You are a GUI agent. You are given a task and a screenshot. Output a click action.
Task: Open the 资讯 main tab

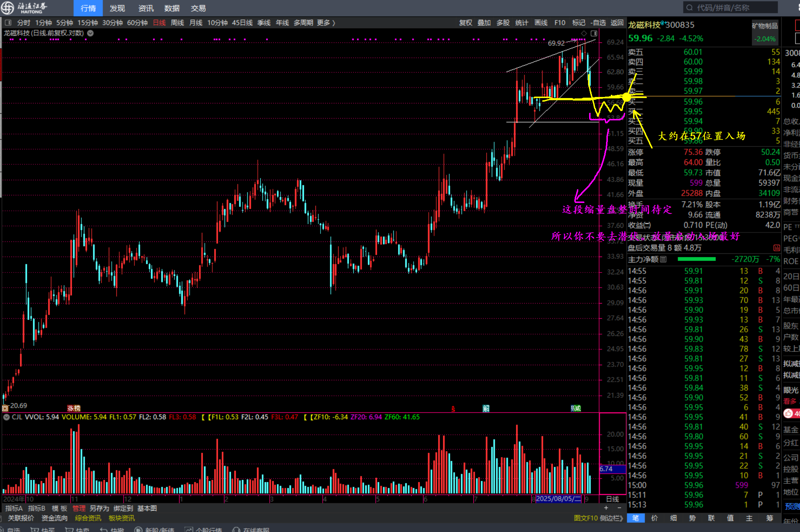coord(146,8)
